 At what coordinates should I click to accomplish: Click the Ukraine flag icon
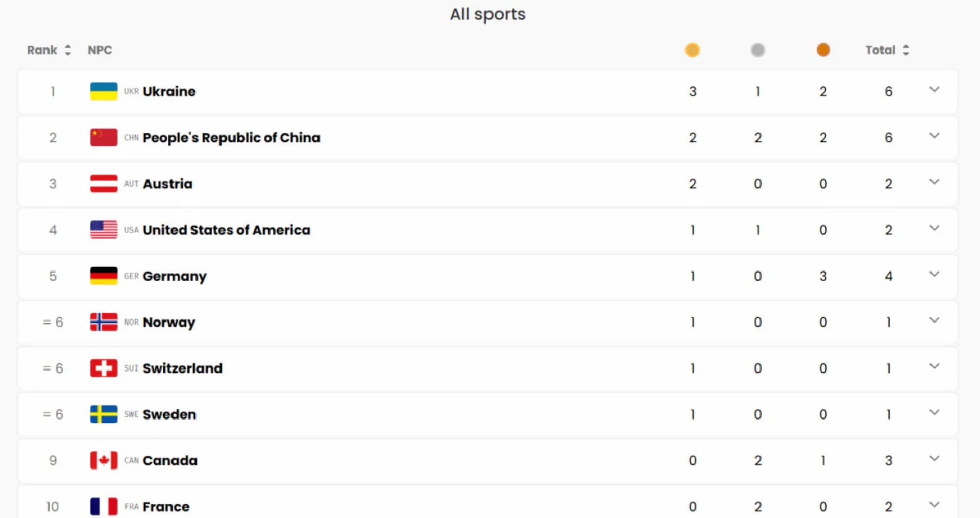point(104,91)
